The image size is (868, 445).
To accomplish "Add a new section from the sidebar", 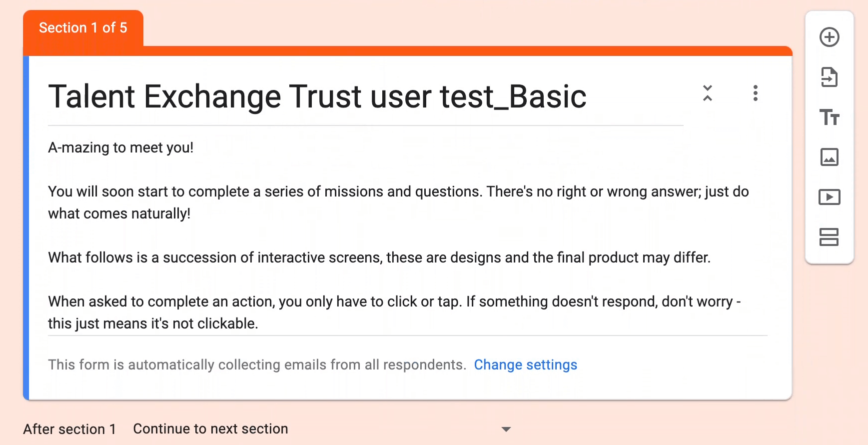I will pyautogui.click(x=829, y=237).
